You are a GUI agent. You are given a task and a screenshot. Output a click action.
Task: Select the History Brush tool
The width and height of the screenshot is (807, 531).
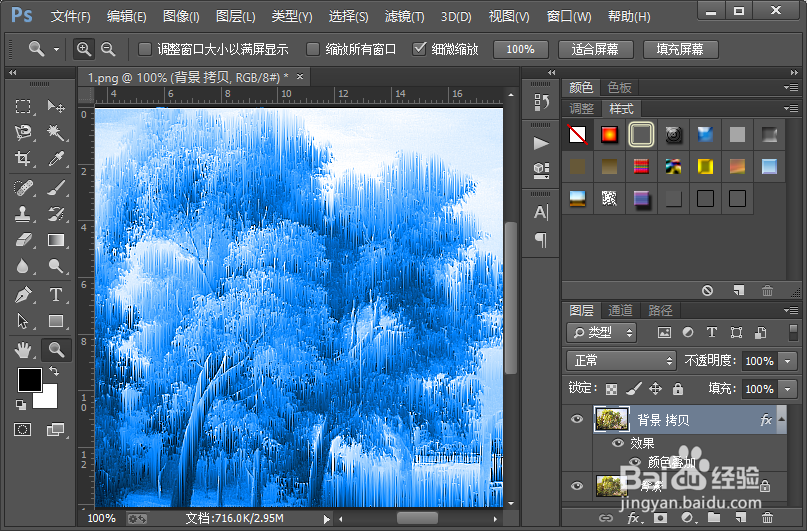click(56, 214)
